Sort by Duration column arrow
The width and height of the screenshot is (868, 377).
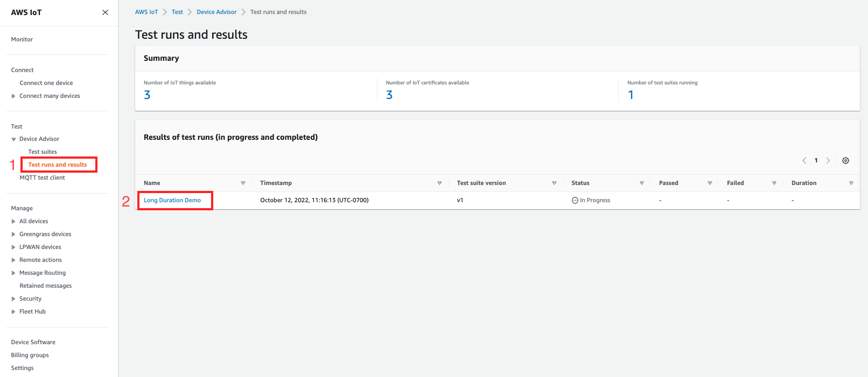tap(851, 183)
